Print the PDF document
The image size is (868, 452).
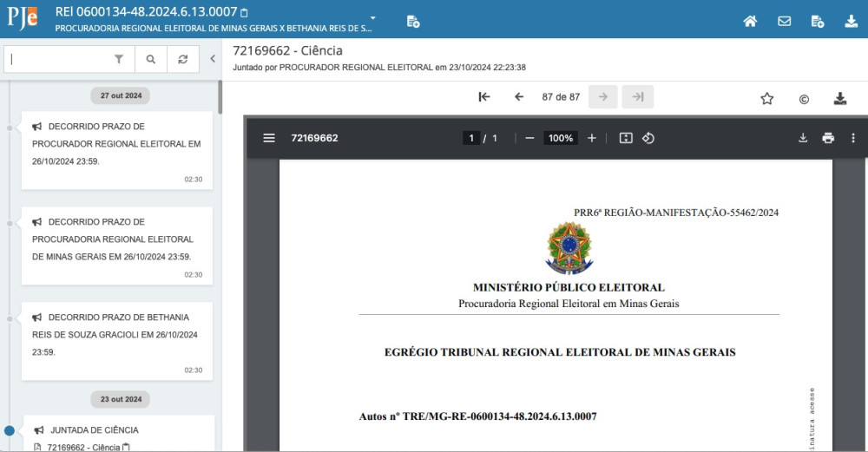(828, 138)
